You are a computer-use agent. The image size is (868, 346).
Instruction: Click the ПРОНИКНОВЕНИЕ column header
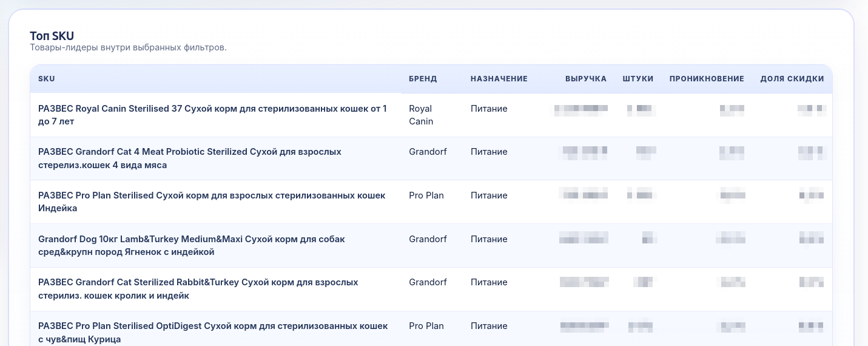point(707,79)
